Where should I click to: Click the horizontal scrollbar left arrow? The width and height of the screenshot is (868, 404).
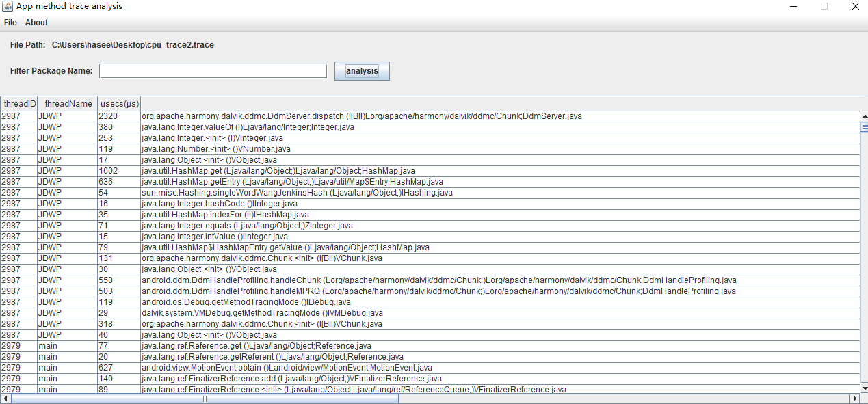5,399
